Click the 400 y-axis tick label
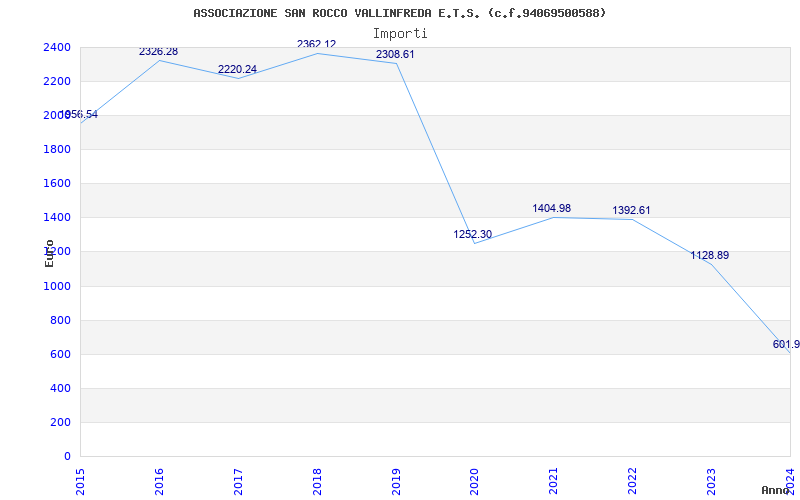The height and width of the screenshot is (500, 800). [x=60, y=389]
